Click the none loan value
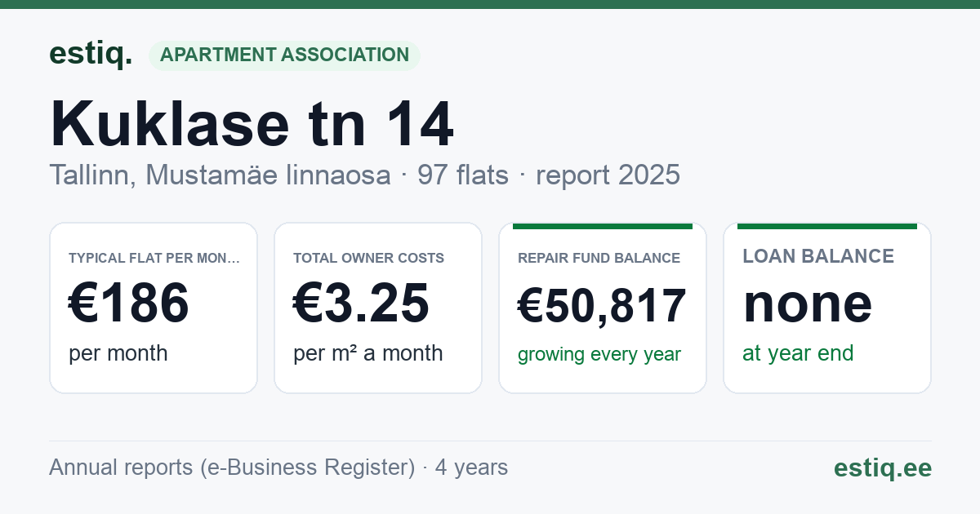This screenshot has height=514, width=980. click(x=808, y=303)
